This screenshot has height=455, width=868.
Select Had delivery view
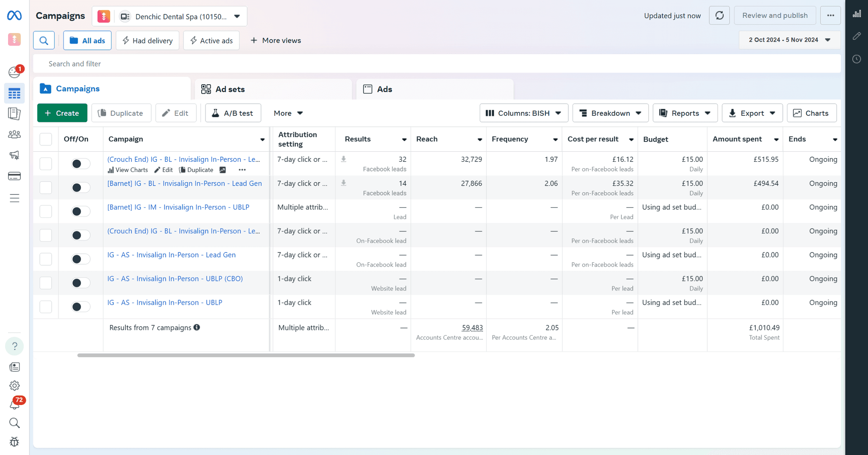147,41
